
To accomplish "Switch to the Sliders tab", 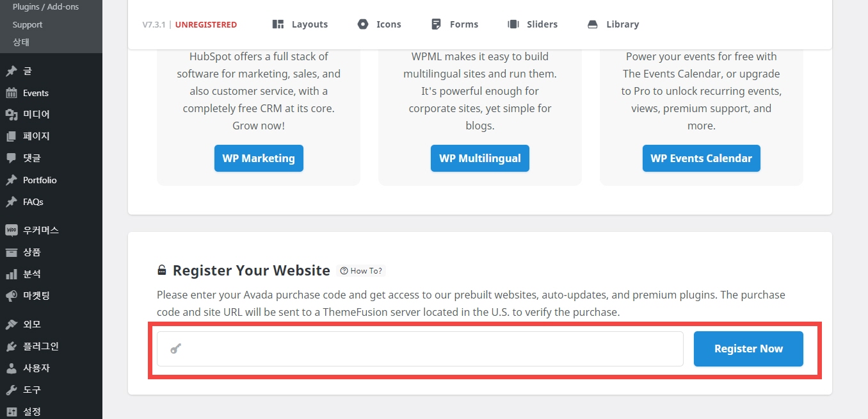I will 533,24.
